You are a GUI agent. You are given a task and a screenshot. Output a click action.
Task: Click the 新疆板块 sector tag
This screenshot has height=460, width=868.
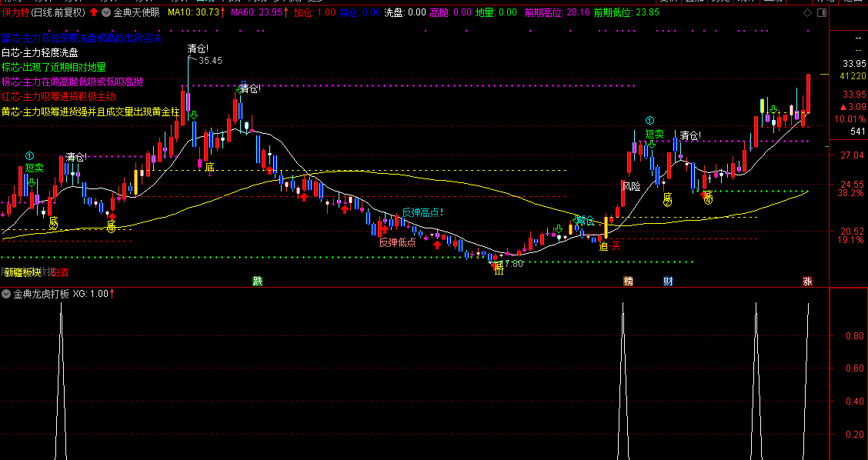click(x=22, y=272)
